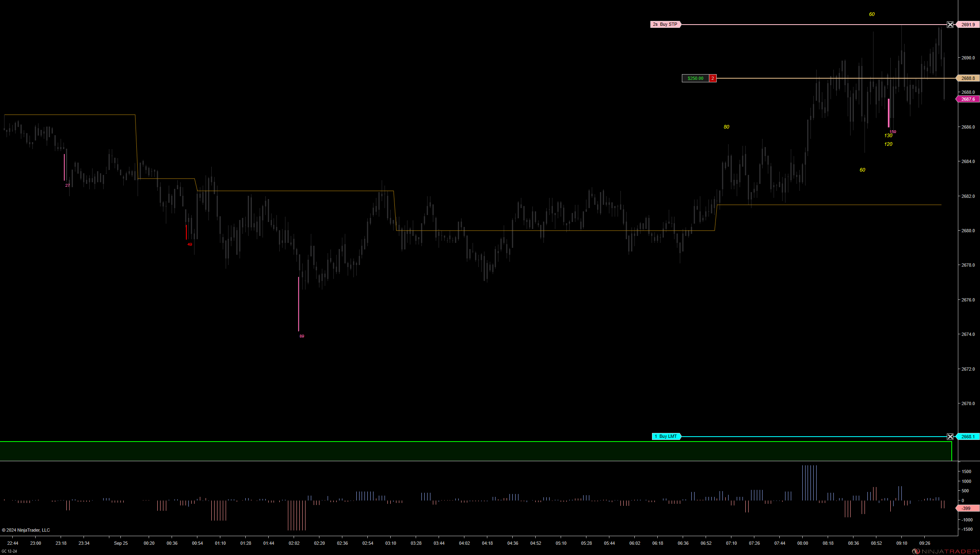980x555 pixels.
Task: Select the cyan 2668.1 price axis tag
Action: point(968,437)
